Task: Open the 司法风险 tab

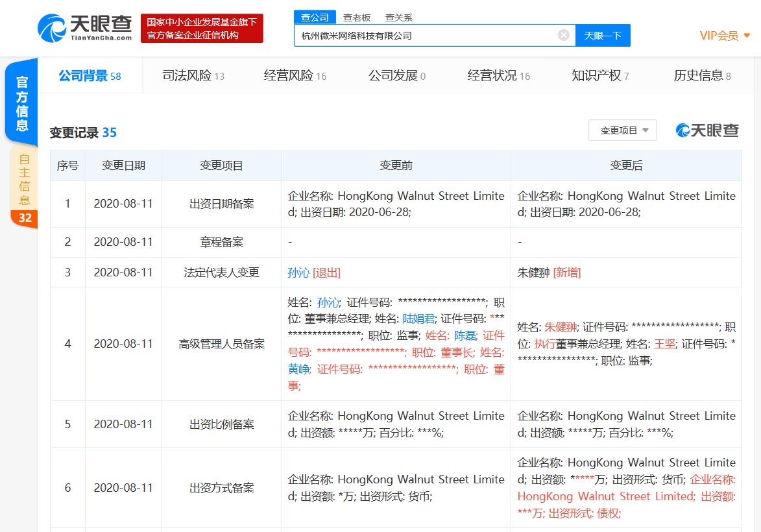Action: (x=184, y=75)
